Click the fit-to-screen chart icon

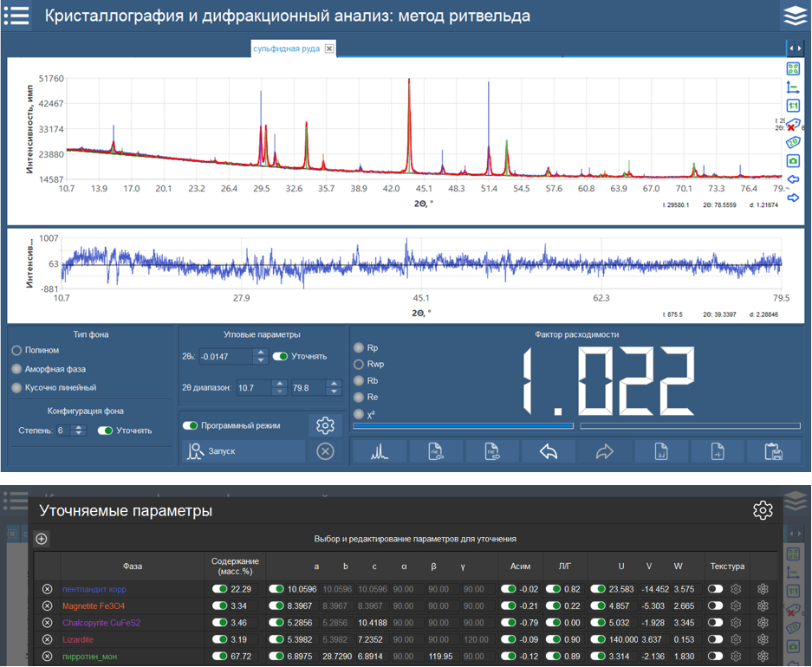793,69
